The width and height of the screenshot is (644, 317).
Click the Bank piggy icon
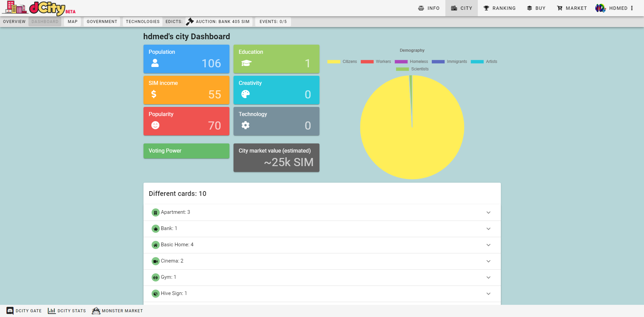click(155, 229)
